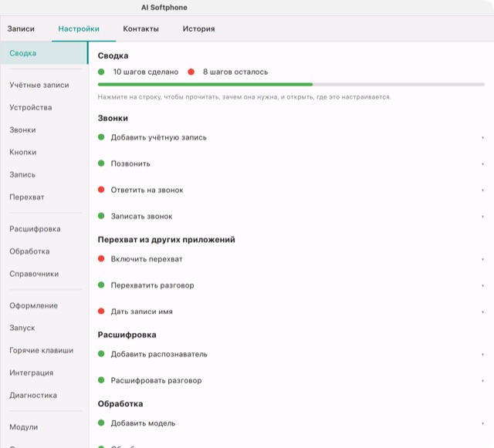Click the Перехватить разговор step text
Image resolution: width=494 pixels, height=448 pixels.
click(152, 285)
